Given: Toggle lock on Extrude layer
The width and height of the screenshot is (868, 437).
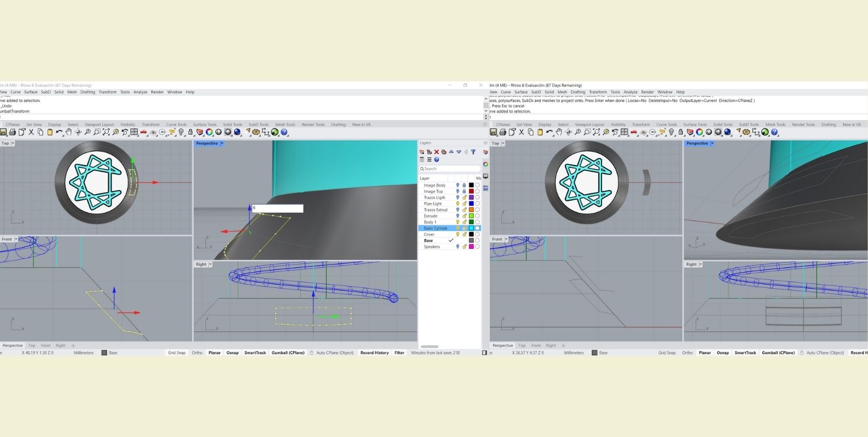Looking at the screenshot, I should (x=464, y=216).
